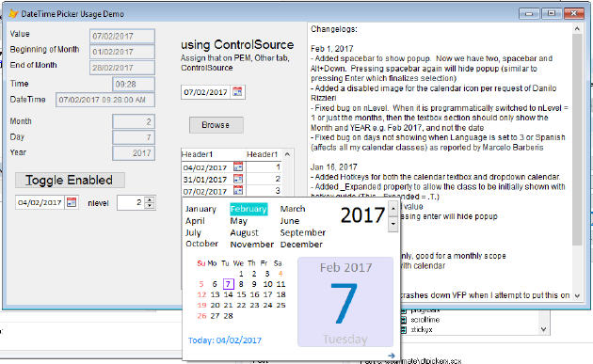
Task: Click the blue arrow at popup bottom corner
Action: click(x=391, y=356)
